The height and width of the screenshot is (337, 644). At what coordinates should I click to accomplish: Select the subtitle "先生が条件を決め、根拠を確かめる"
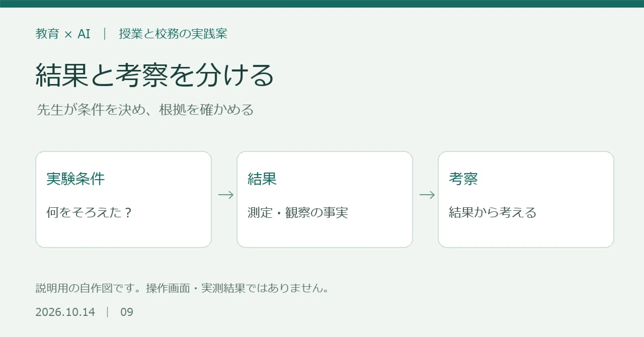(x=145, y=110)
